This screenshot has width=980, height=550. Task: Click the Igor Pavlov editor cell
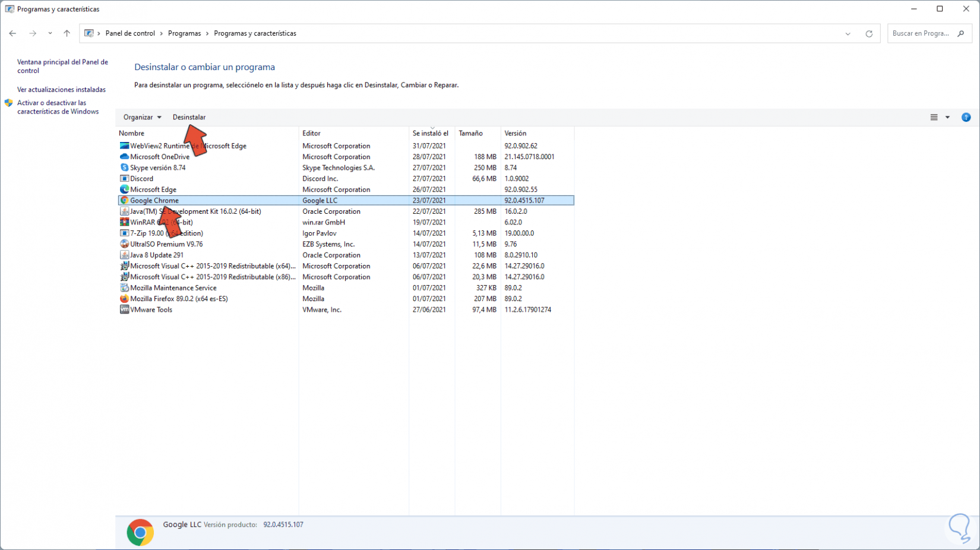click(319, 233)
